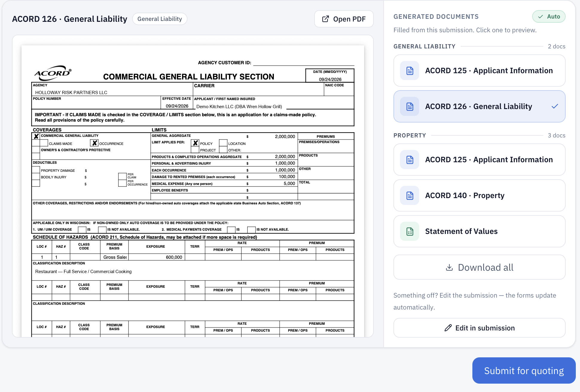Open the Property section's ACORD 125 Applicant Information

[x=479, y=160]
